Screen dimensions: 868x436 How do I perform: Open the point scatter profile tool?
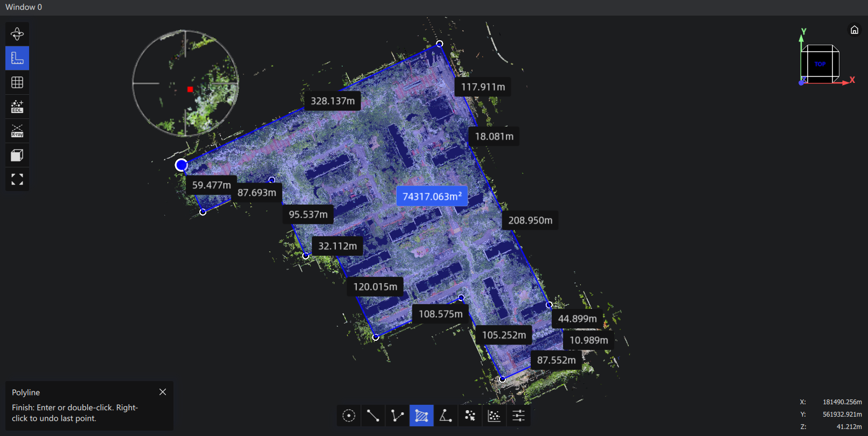coord(494,416)
